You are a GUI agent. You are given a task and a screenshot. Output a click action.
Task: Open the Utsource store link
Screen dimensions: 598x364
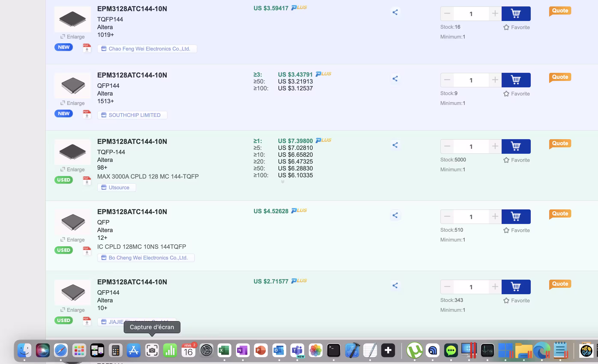[117, 187]
